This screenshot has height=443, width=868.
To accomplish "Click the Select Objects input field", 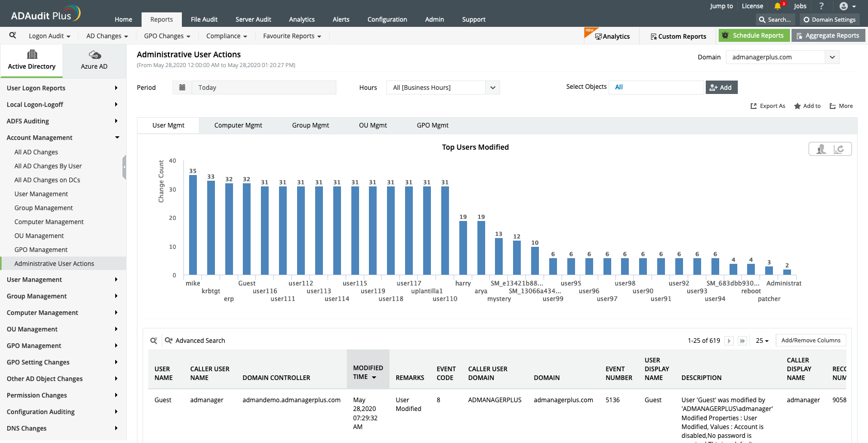I will point(656,87).
